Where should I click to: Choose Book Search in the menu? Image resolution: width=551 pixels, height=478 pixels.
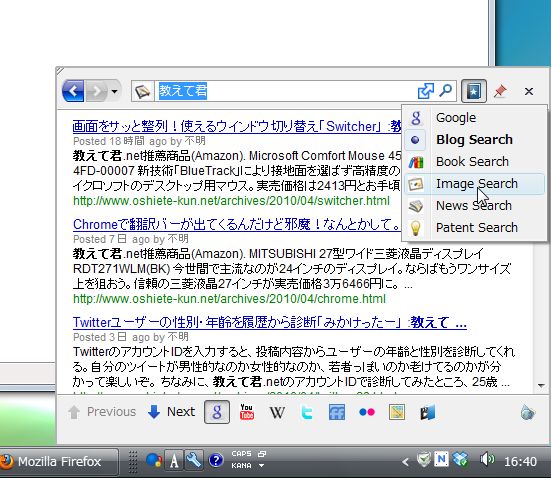coord(474,162)
